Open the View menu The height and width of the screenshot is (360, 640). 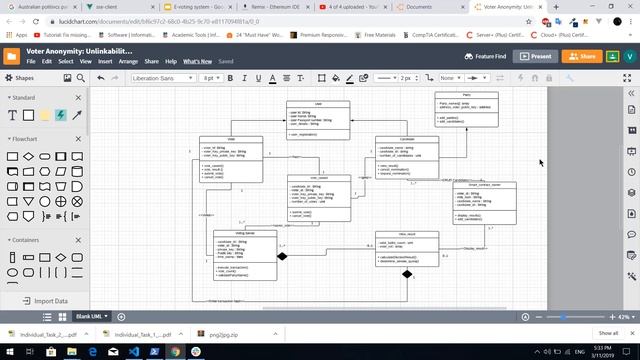coord(85,61)
